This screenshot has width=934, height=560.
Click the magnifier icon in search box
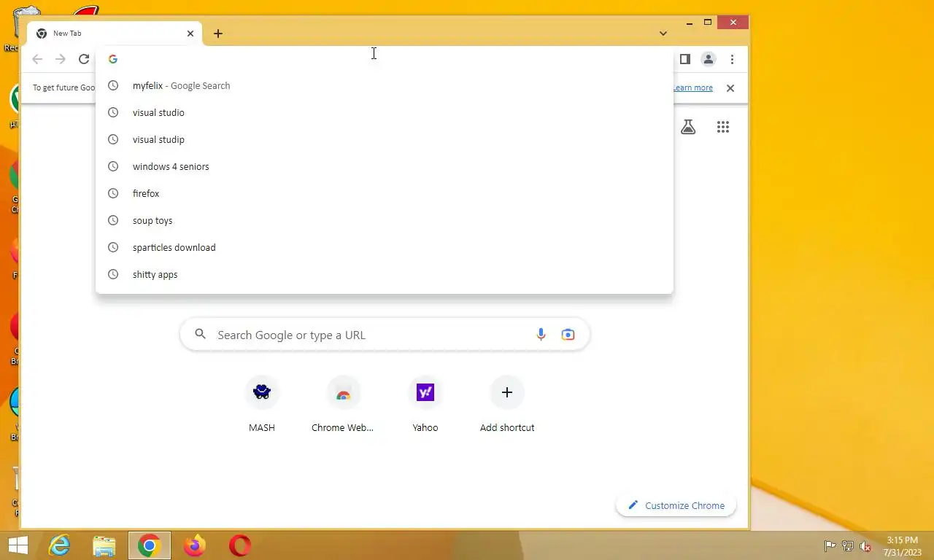click(x=200, y=335)
